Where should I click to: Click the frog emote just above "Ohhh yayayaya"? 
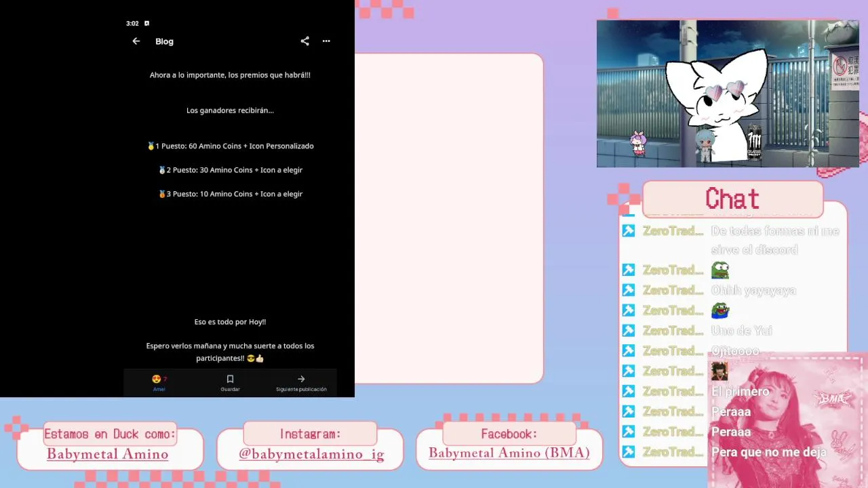[x=719, y=270]
